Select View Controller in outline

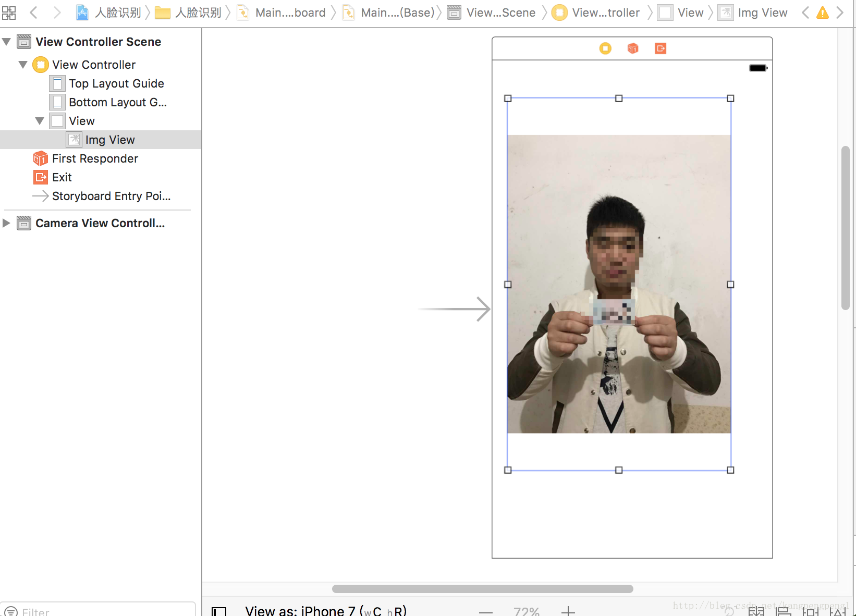101,65
